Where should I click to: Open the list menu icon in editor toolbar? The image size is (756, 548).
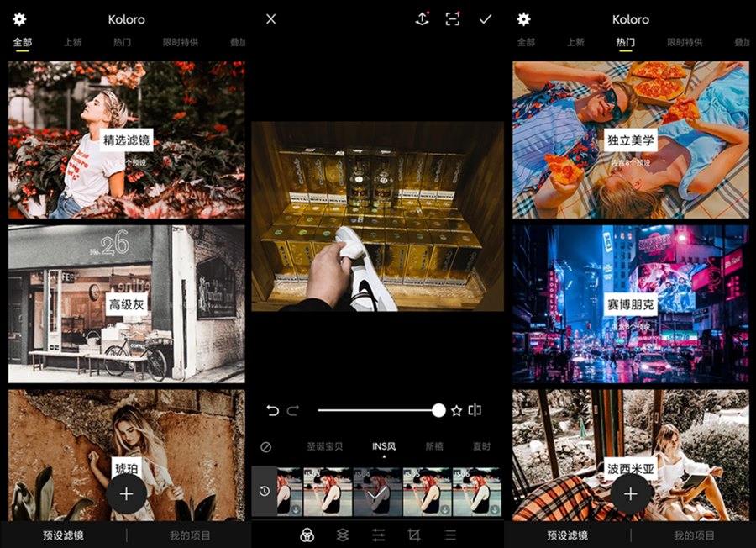[x=449, y=534]
